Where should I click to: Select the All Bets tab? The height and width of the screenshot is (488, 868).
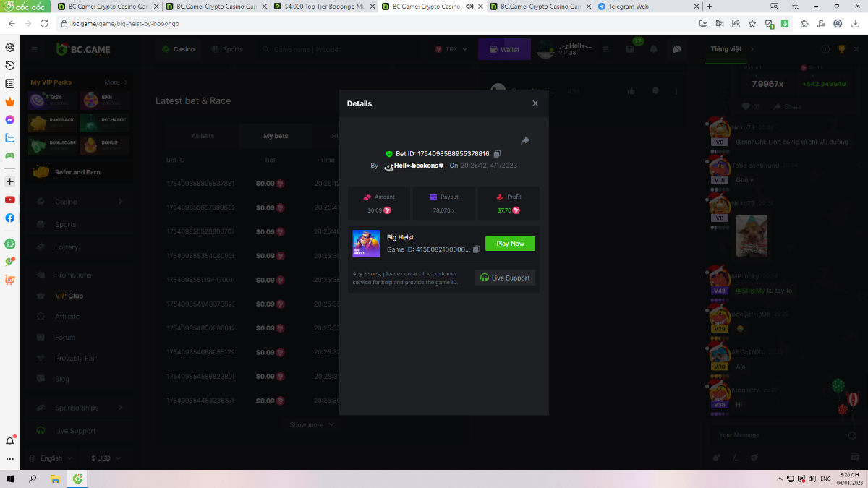click(x=203, y=136)
